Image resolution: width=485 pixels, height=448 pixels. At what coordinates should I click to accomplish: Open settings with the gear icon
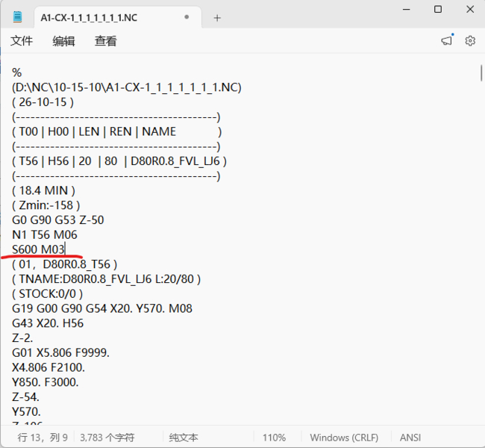[470, 40]
